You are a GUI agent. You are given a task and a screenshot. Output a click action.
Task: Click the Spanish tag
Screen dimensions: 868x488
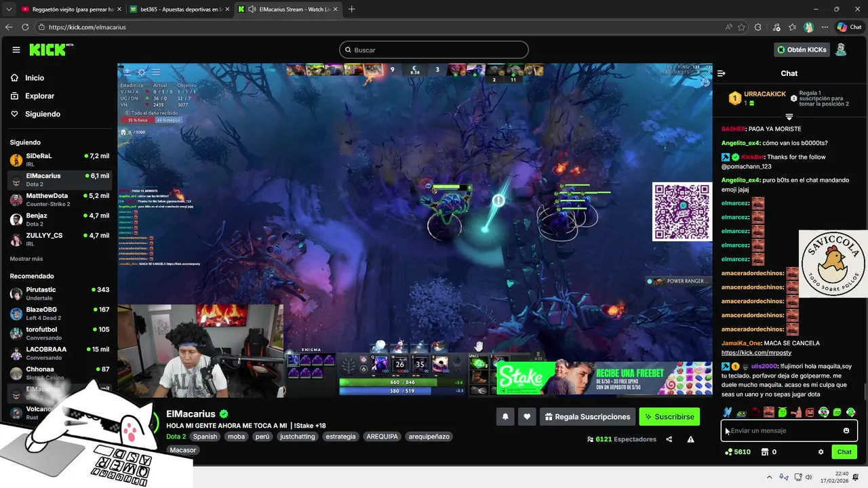coord(205,436)
